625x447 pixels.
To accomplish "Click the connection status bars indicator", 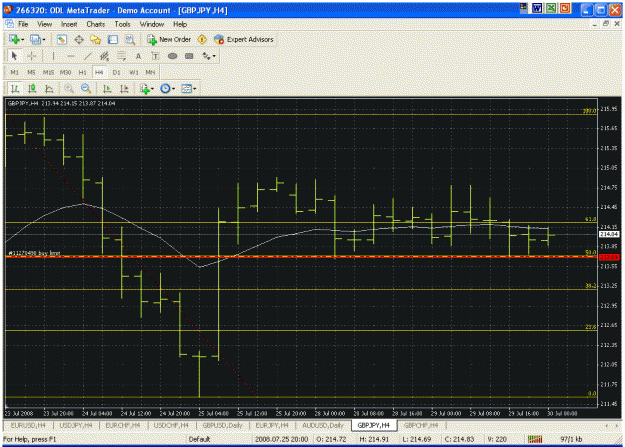I will tap(535, 439).
